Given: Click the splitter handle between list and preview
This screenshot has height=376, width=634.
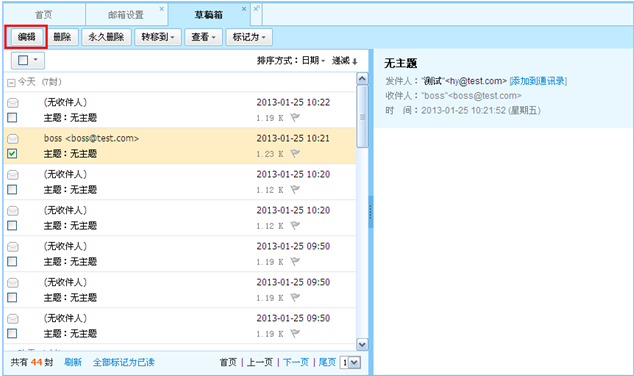Looking at the screenshot, I should click(370, 211).
